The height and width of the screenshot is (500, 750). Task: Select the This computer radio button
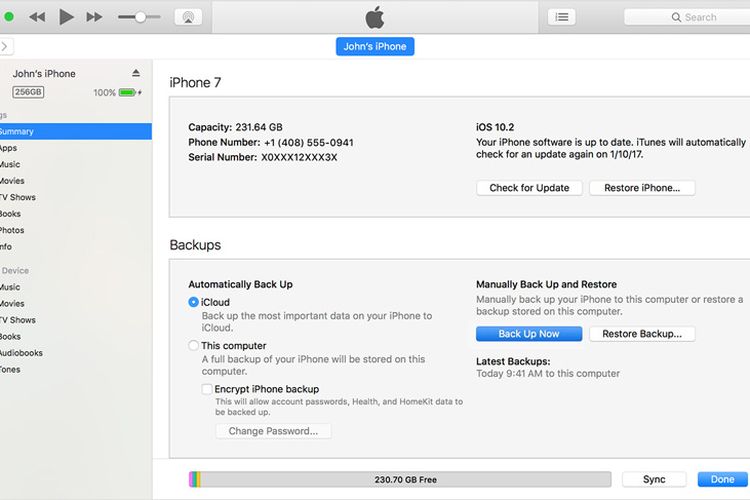[193, 345]
